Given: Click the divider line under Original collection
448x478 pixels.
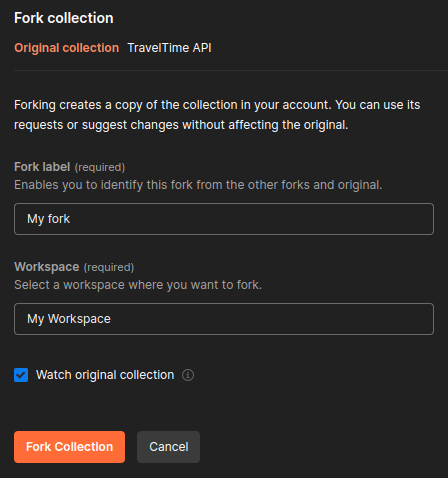Looking at the screenshot, I should [231, 70].
